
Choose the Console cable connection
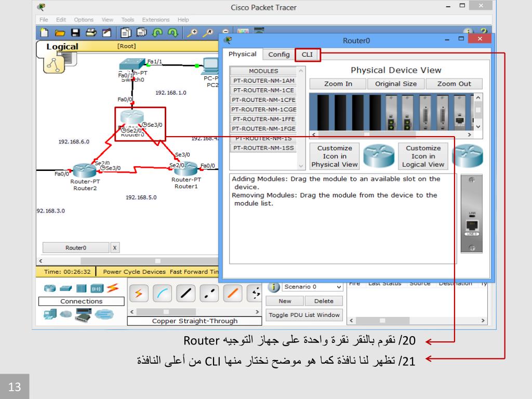tap(162, 294)
